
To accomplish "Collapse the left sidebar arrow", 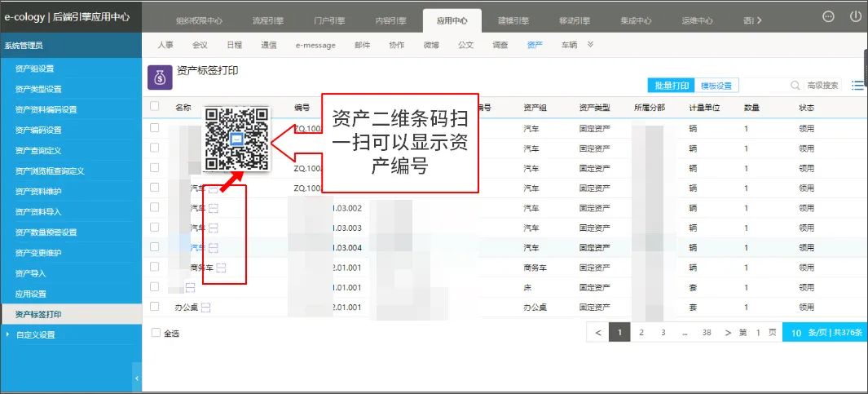I will tap(137, 379).
